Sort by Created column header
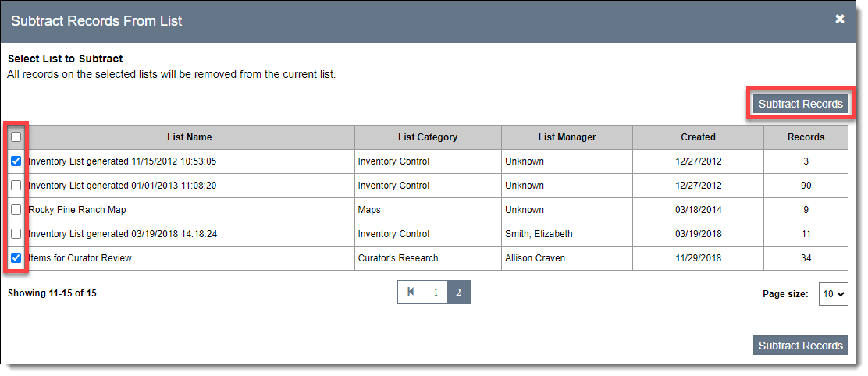Screen dimensions: 868x376 [698, 137]
